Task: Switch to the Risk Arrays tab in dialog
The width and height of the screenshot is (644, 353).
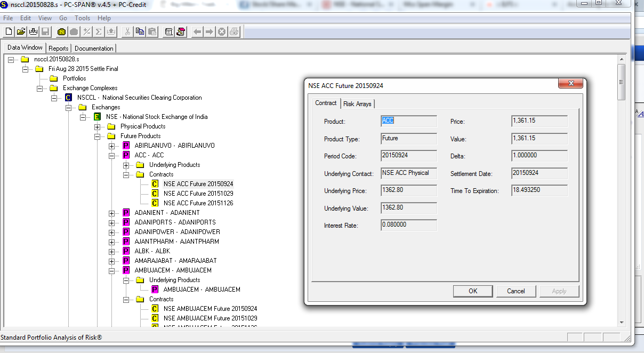Action: (357, 104)
